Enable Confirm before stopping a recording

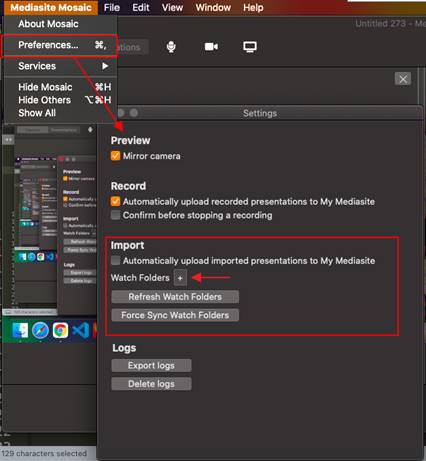pyautogui.click(x=115, y=215)
